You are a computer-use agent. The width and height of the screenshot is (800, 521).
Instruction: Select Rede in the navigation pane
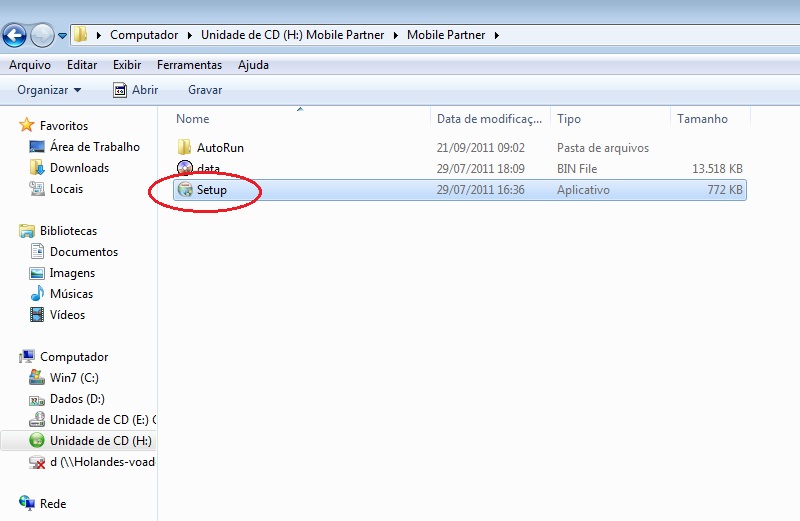(53, 504)
